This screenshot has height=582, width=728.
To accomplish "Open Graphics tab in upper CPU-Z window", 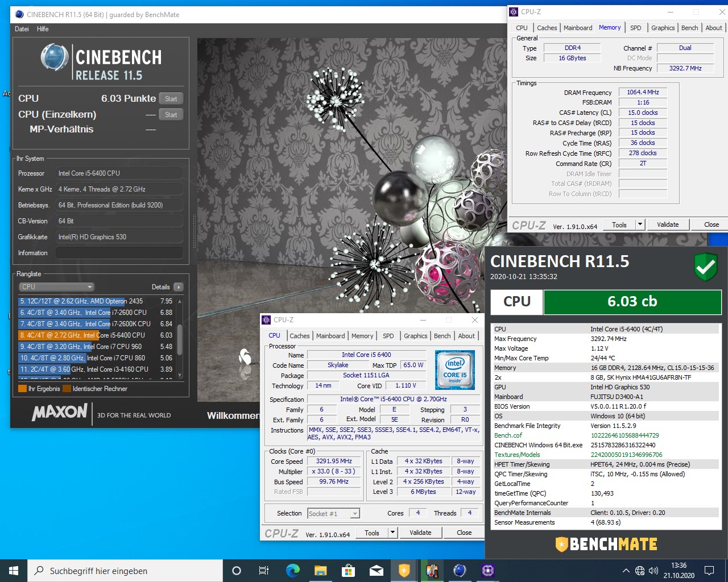I will pos(663,28).
